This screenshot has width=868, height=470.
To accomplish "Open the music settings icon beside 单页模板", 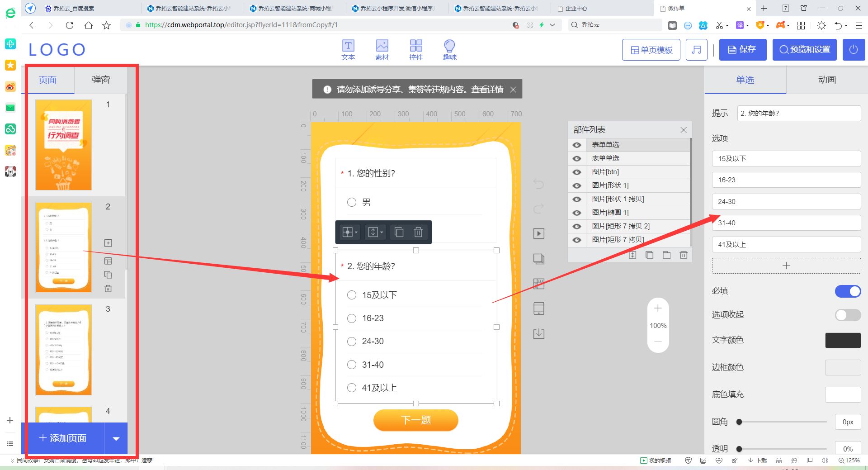I will [x=696, y=49].
